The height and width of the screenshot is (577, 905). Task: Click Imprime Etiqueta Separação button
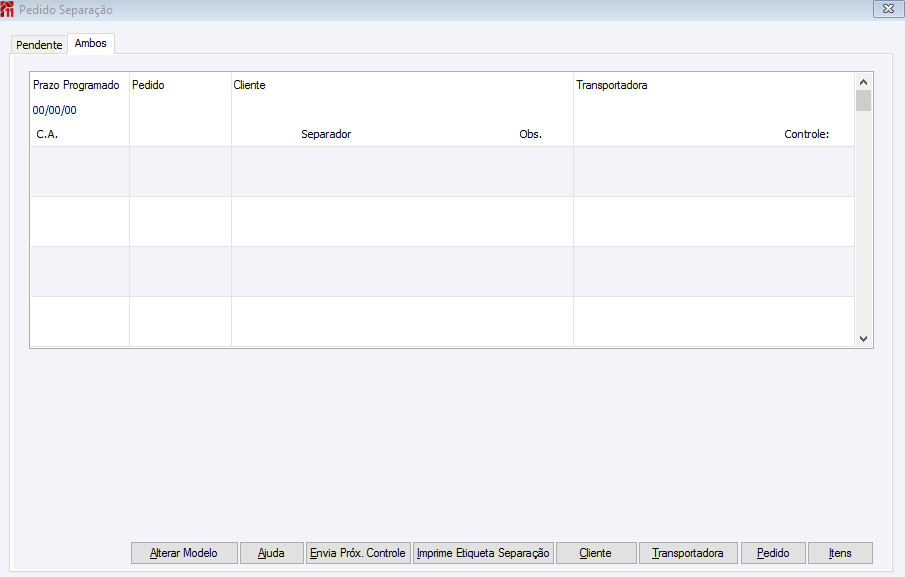click(x=483, y=553)
